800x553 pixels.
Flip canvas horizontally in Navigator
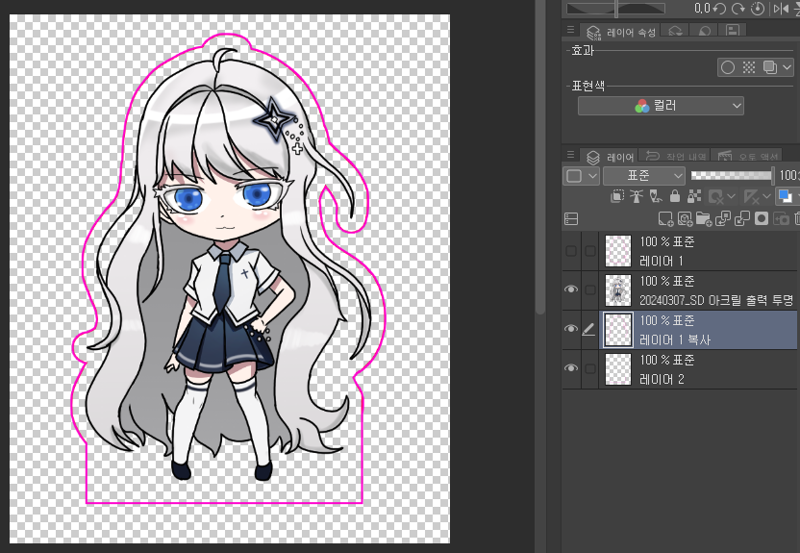pyautogui.click(x=781, y=9)
